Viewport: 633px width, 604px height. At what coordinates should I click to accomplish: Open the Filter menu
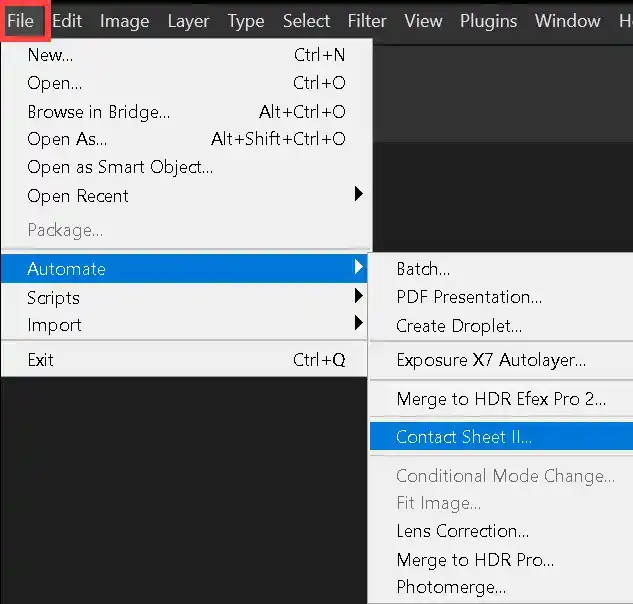pos(367,20)
